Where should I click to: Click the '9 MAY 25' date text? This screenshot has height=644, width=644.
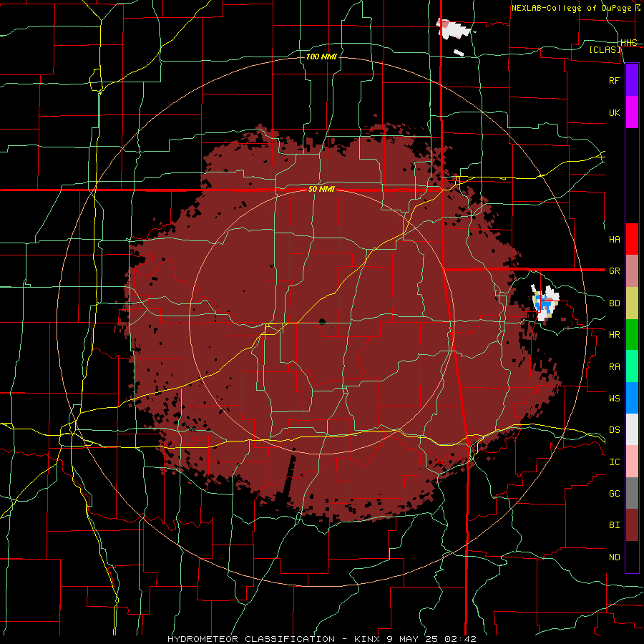[x=413, y=639]
